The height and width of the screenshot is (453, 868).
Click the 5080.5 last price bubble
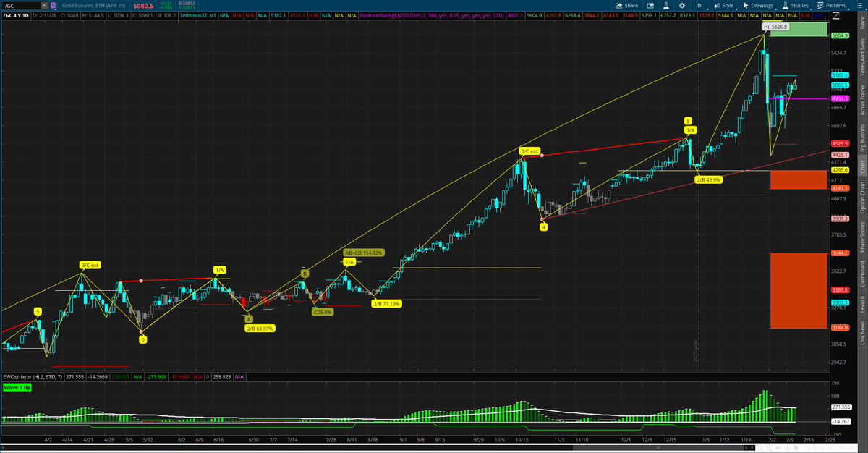[840, 85]
